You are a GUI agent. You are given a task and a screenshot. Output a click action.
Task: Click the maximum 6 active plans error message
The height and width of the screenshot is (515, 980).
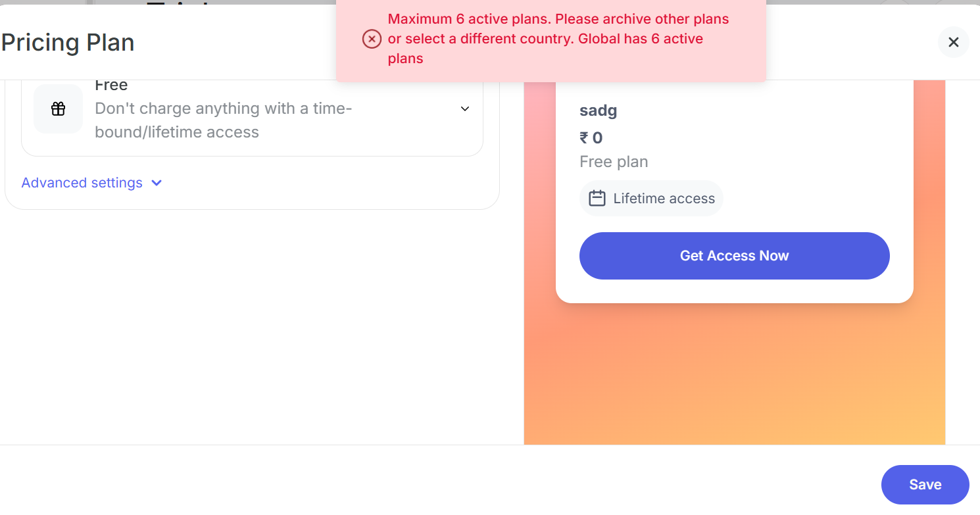558,39
